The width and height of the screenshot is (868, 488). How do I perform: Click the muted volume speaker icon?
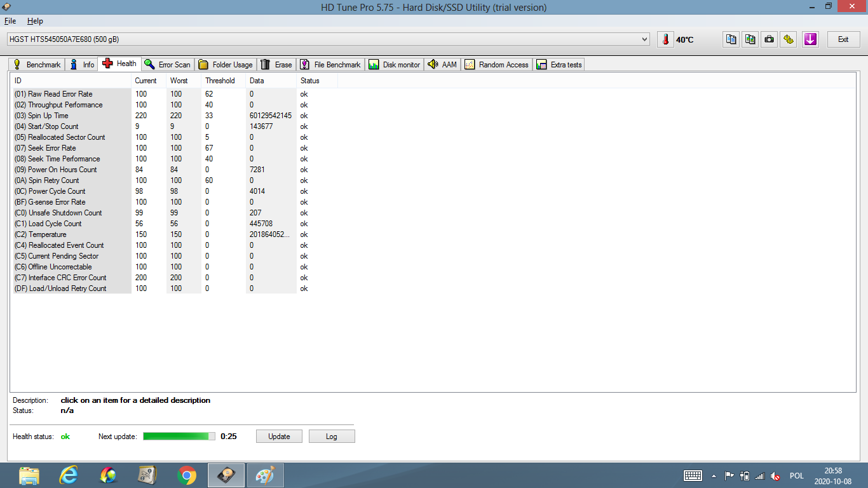775,476
